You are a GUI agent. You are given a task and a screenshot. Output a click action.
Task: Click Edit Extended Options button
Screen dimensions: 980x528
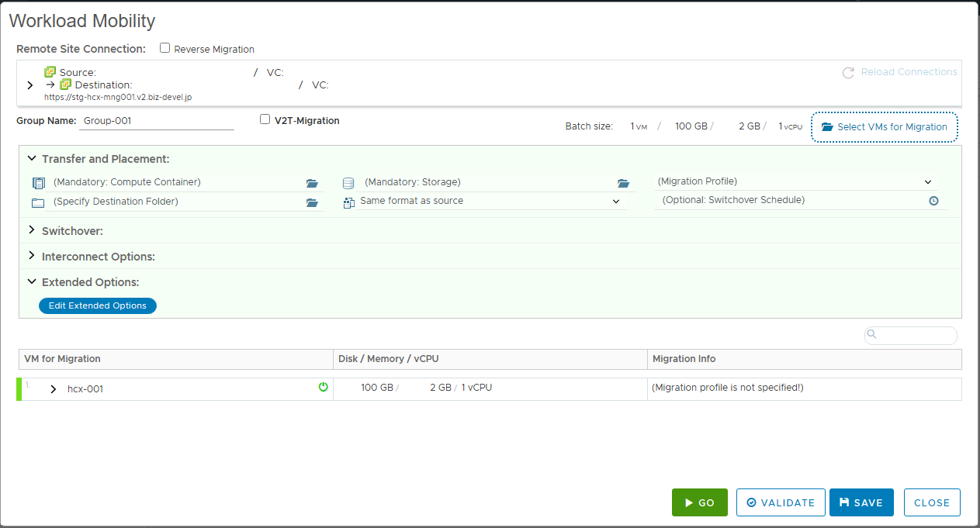coord(98,305)
